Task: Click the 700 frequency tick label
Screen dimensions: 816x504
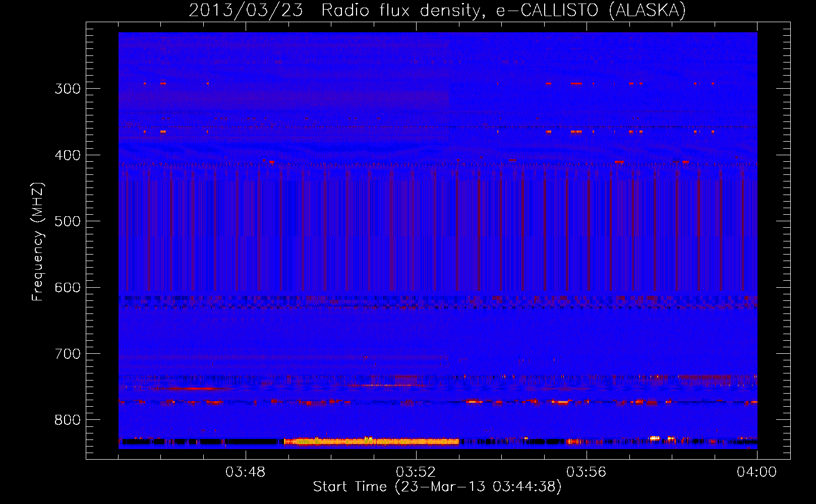Action: (x=68, y=354)
